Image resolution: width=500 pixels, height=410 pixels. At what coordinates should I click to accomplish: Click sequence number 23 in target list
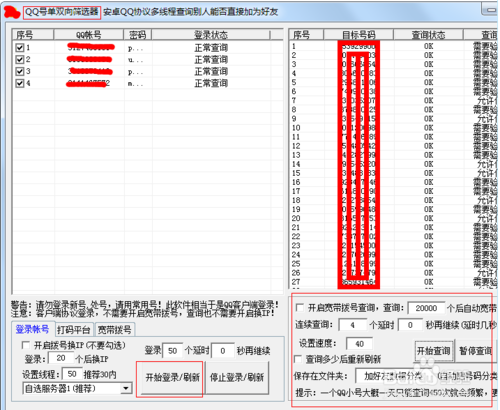pyautogui.click(x=296, y=246)
